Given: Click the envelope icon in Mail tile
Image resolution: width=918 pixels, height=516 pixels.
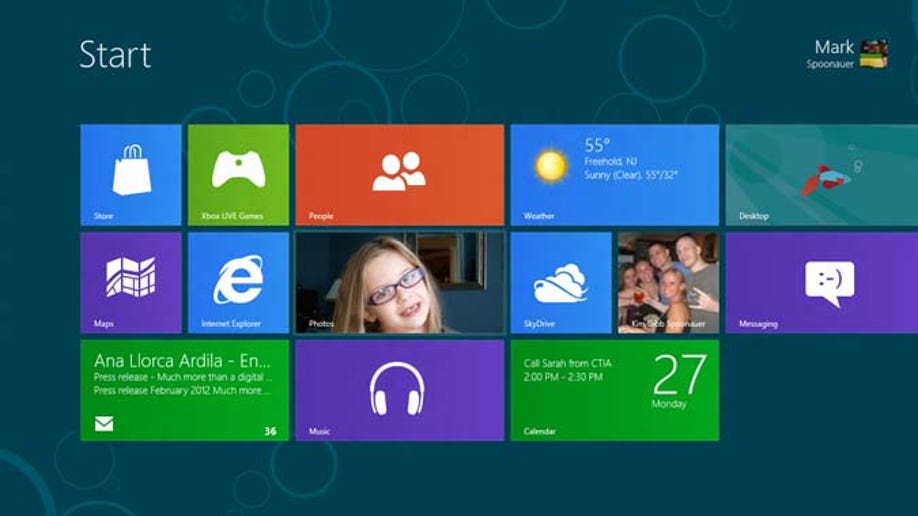Looking at the screenshot, I should pyautogui.click(x=104, y=423).
